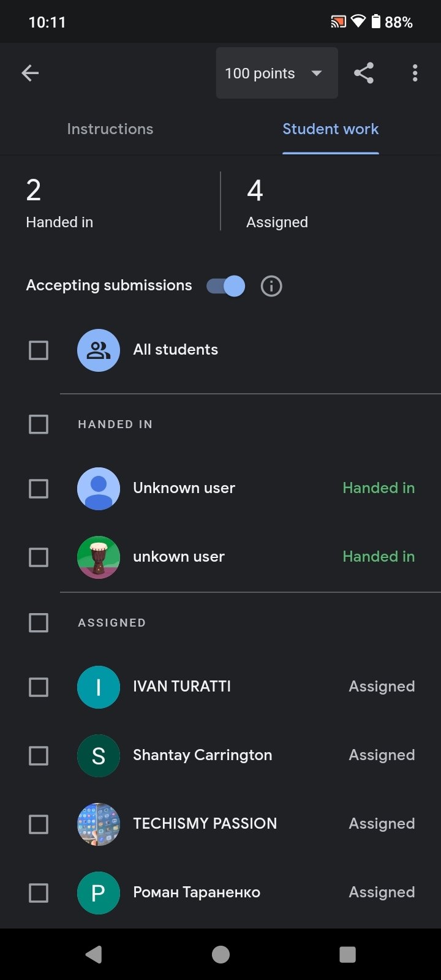441x980 pixels.
Task: Open the three-dot overflow menu
Action: pos(415,73)
